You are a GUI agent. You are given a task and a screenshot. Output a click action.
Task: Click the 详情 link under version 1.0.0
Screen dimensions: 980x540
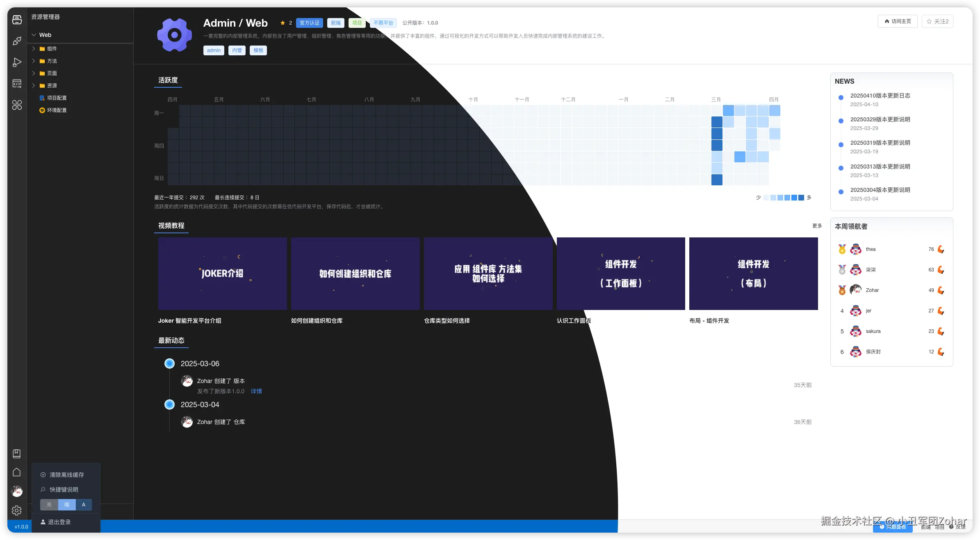pyautogui.click(x=256, y=391)
